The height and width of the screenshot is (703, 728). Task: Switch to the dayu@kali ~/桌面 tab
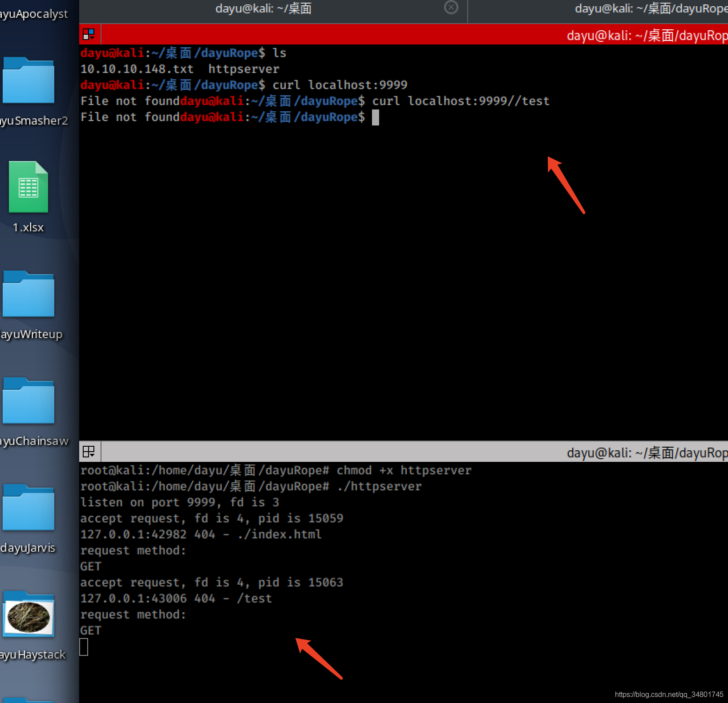[263, 8]
